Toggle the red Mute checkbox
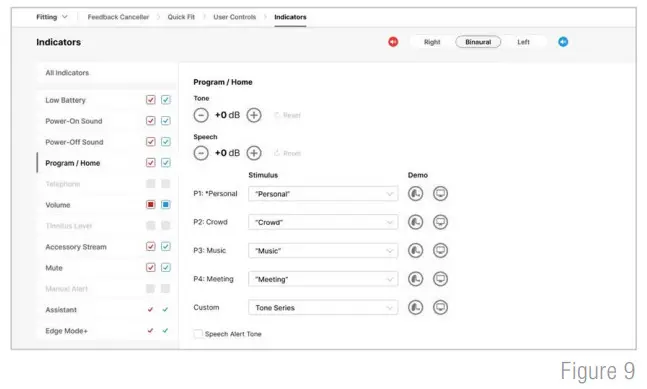The height and width of the screenshot is (389, 647). [x=151, y=268]
